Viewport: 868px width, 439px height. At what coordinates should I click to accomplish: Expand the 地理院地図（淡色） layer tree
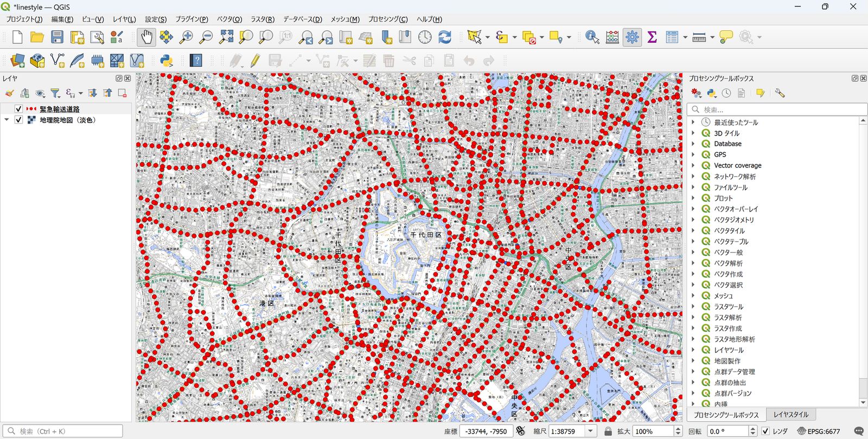(7, 120)
